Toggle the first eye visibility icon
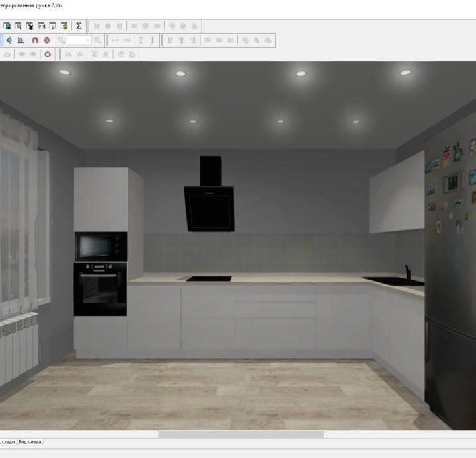 pyautogui.click(x=22, y=54)
